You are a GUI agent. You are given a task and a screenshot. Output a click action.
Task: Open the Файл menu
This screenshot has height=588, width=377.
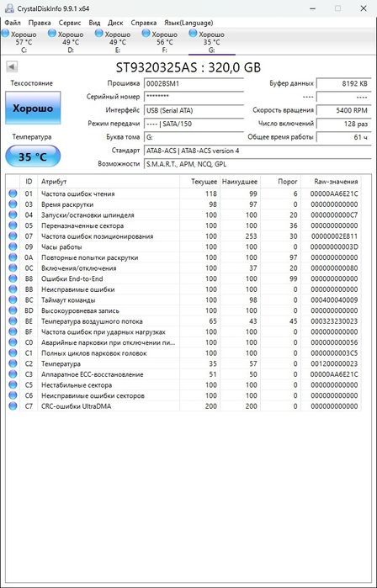pyautogui.click(x=13, y=23)
